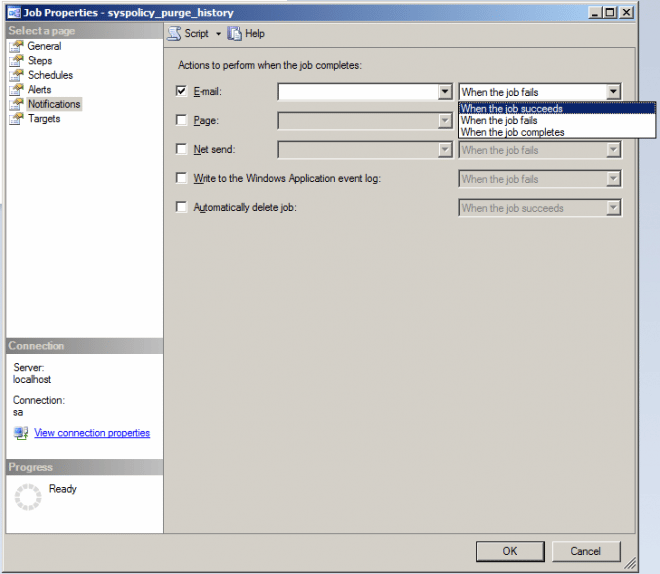660x574 pixels.
Task: Enable the Automatically delete job checkbox
Action: pos(181,207)
